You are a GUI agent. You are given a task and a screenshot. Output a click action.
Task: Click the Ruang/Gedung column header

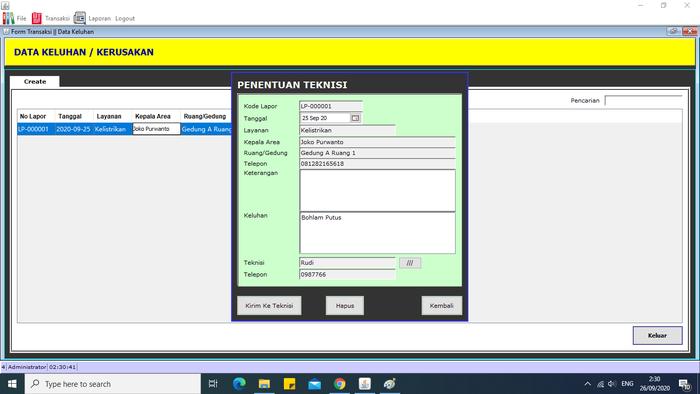(x=206, y=116)
